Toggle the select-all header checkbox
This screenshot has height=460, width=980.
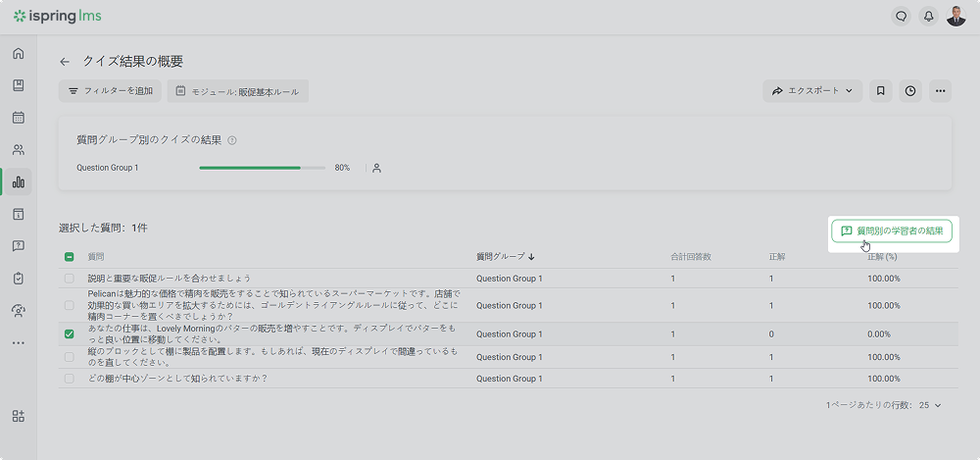click(69, 257)
